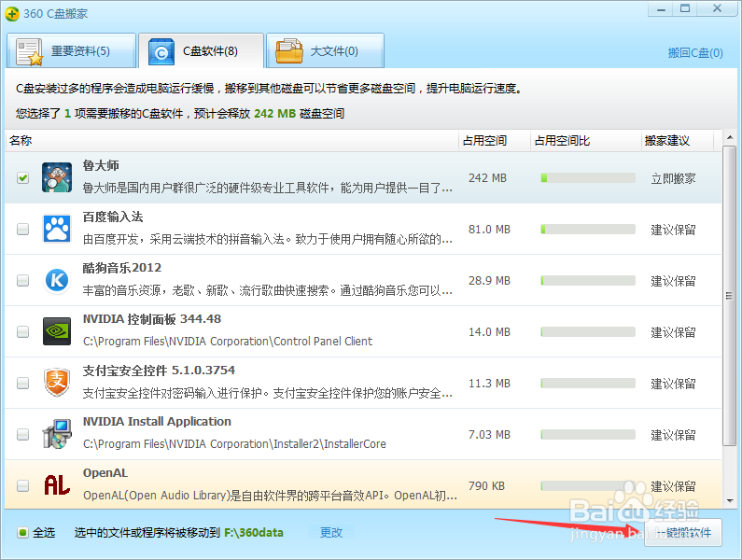Viewport: 742px width, 560px height.
Task: Click the 重要资料 document star icon
Action: coord(29,52)
